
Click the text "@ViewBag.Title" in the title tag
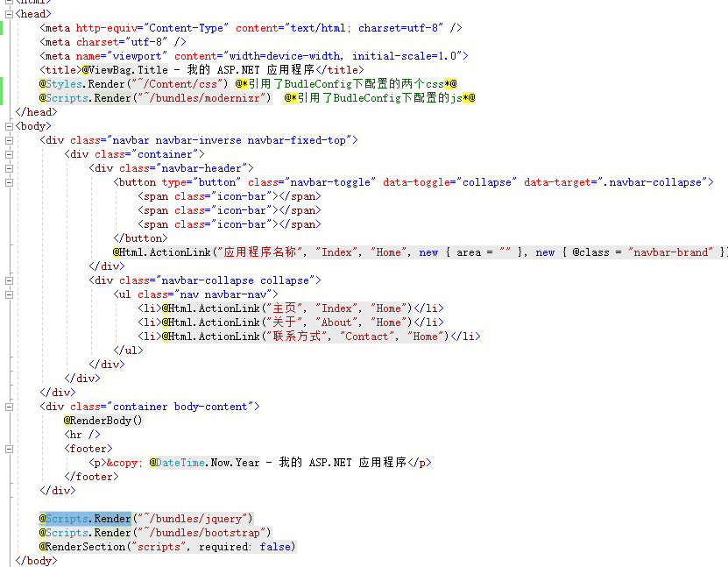[x=125, y=70]
